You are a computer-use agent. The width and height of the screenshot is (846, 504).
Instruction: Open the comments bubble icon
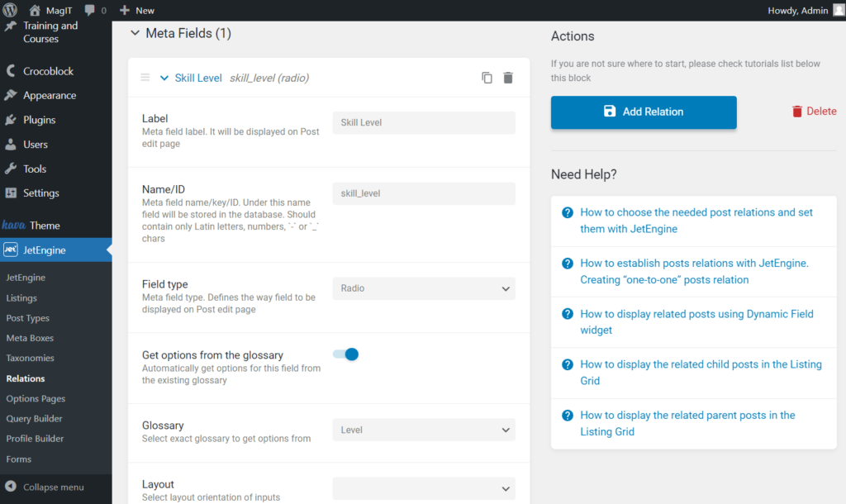click(89, 10)
